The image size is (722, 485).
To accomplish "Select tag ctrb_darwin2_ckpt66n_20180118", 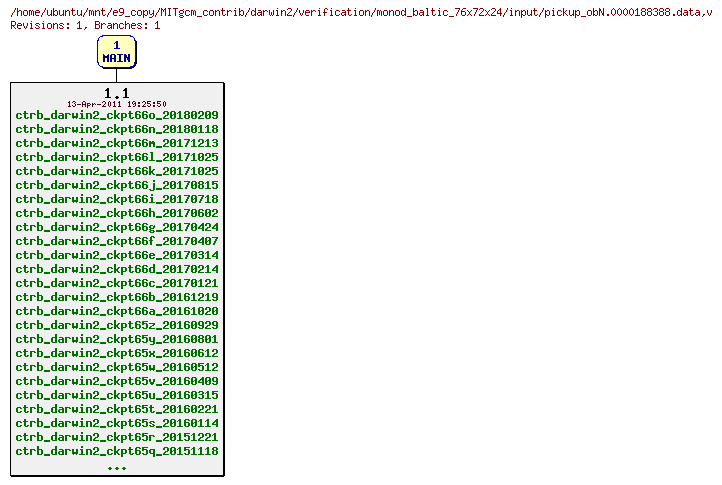I will click(117, 129).
